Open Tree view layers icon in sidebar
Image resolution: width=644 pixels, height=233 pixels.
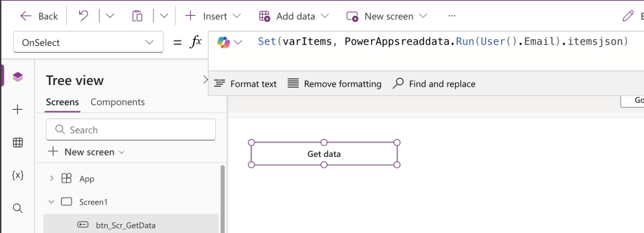[18, 76]
